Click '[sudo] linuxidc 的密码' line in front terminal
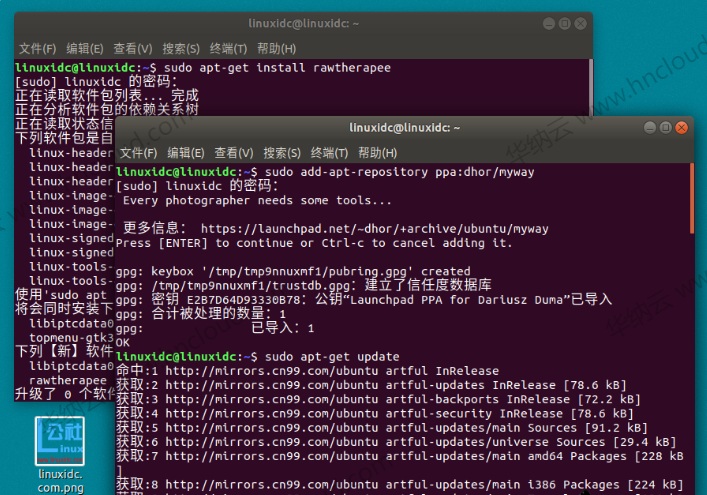Viewport: 707px width, 495px height. 197,186
